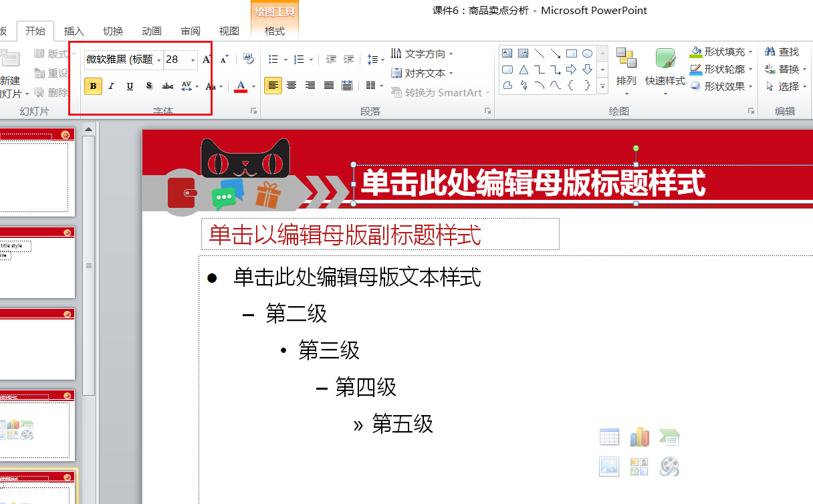The image size is (813, 504).
Task: Click the 查找 find button
Action: pos(782,51)
